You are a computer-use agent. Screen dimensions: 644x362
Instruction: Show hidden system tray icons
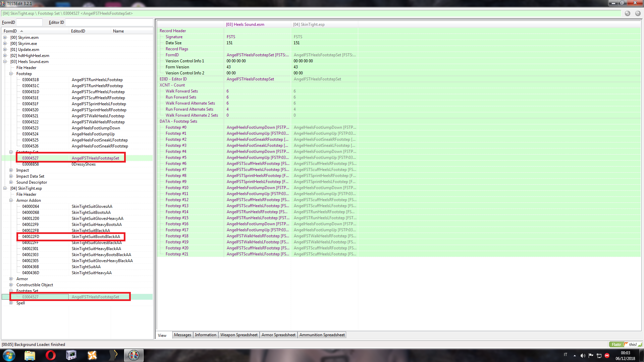pos(575,356)
